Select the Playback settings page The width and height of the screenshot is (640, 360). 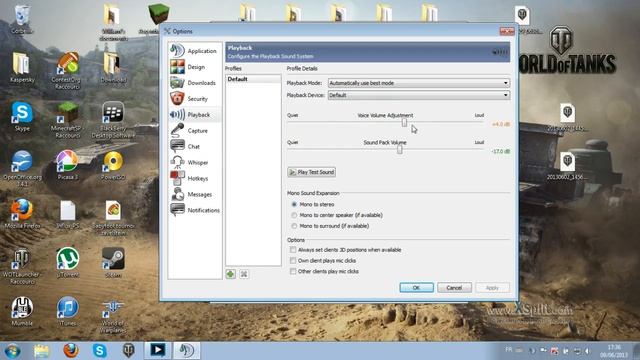[x=195, y=115]
